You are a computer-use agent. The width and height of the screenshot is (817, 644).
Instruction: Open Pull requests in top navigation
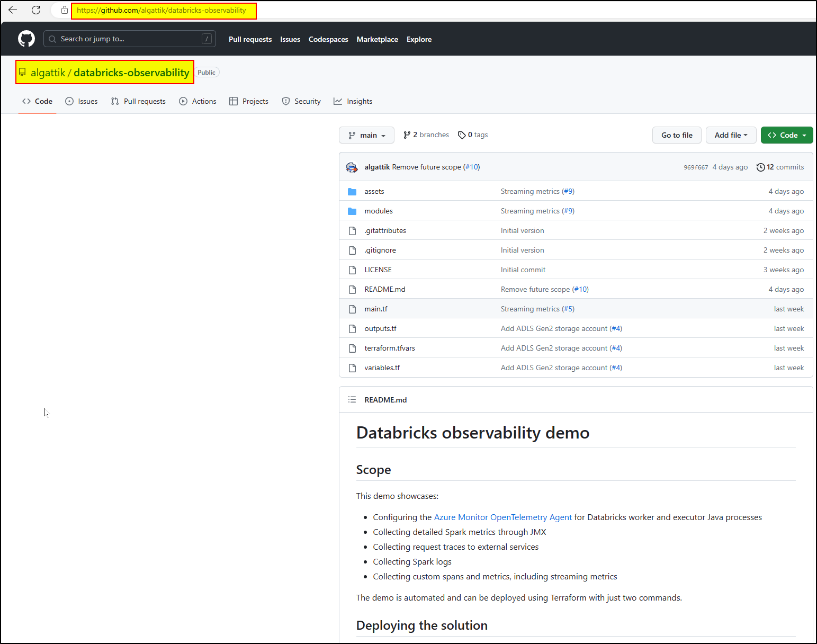(x=250, y=39)
